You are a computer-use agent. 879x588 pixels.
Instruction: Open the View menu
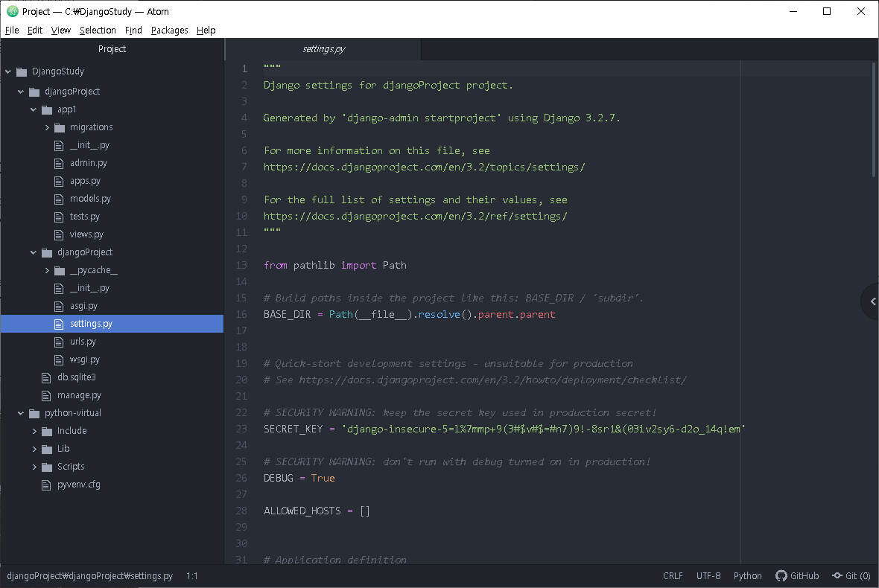click(x=60, y=31)
